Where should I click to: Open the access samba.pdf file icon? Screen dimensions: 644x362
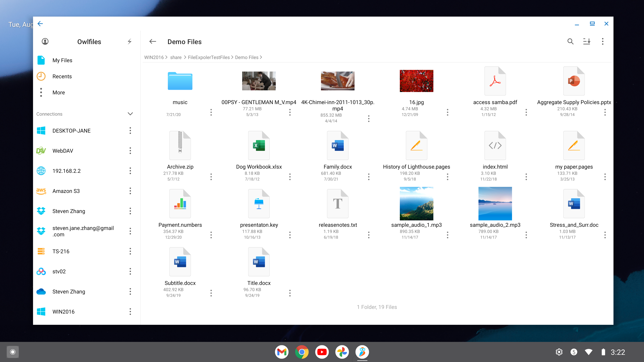[495, 81]
